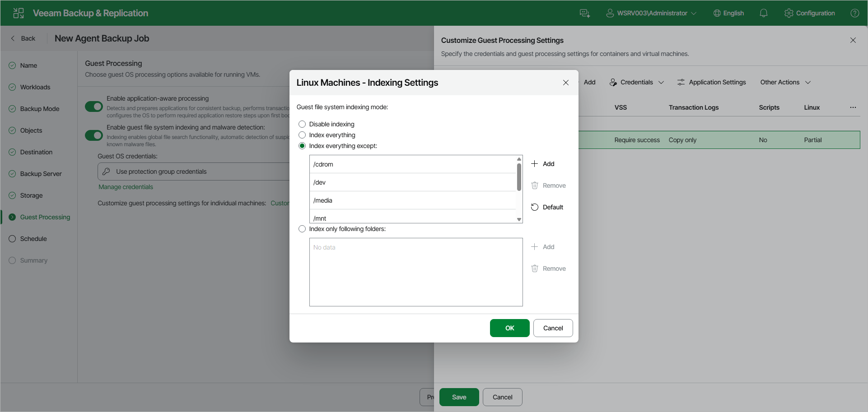
Task: Click the Require success cell
Action: point(637,140)
